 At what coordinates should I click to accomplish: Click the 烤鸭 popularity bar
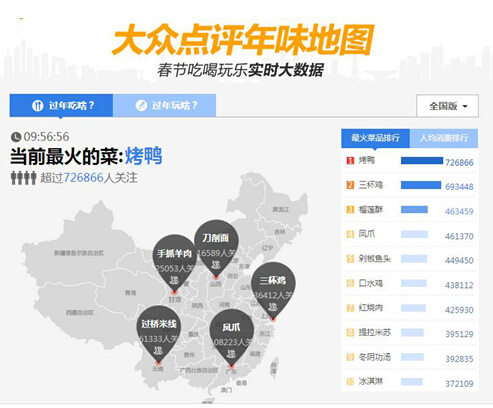pyautogui.click(x=422, y=161)
